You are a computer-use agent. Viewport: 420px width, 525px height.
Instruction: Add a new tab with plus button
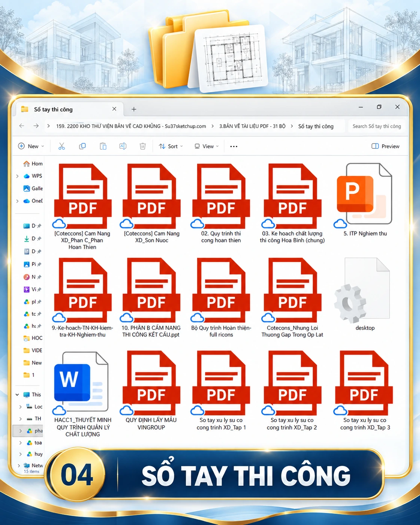pyautogui.click(x=134, y=109)
